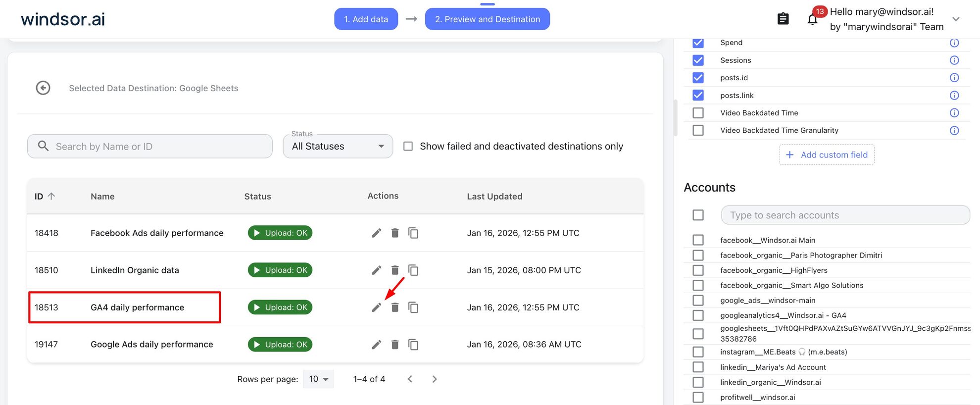
Task: Run the GA4 daily performance Upload: OK button
Action: (x=280, y=307)
